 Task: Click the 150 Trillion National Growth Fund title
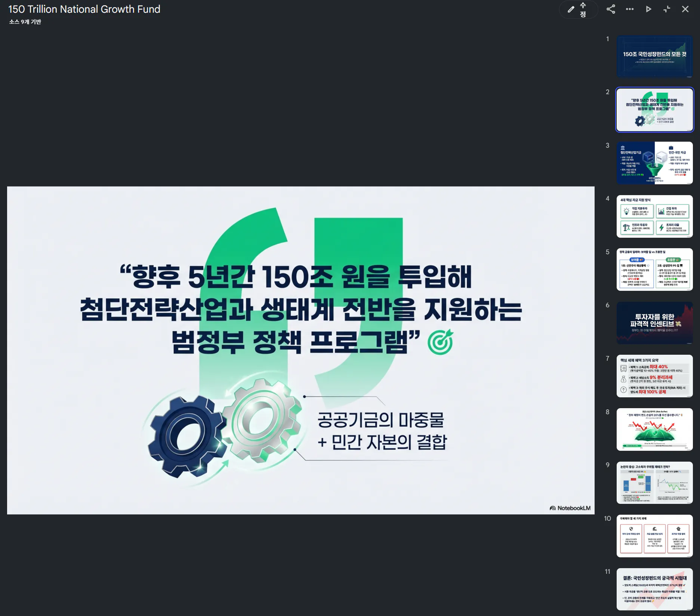[84, 9]
